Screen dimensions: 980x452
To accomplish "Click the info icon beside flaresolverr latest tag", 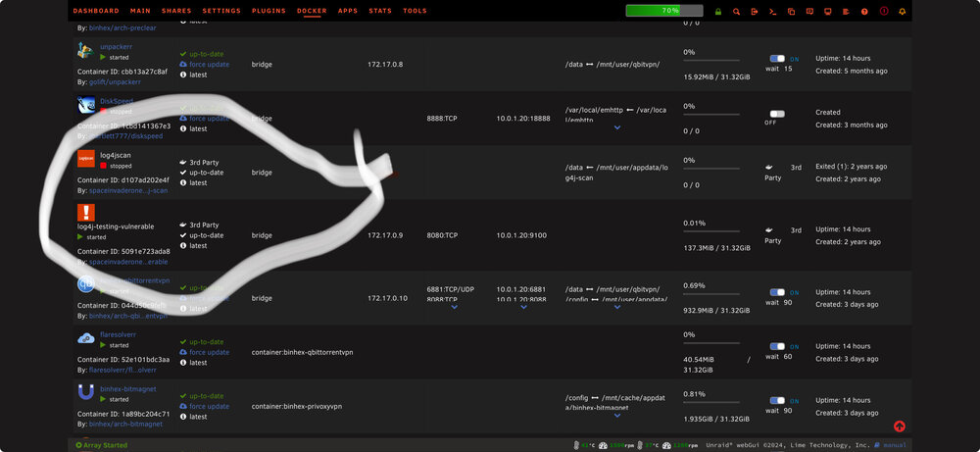I will pos(183,363).
